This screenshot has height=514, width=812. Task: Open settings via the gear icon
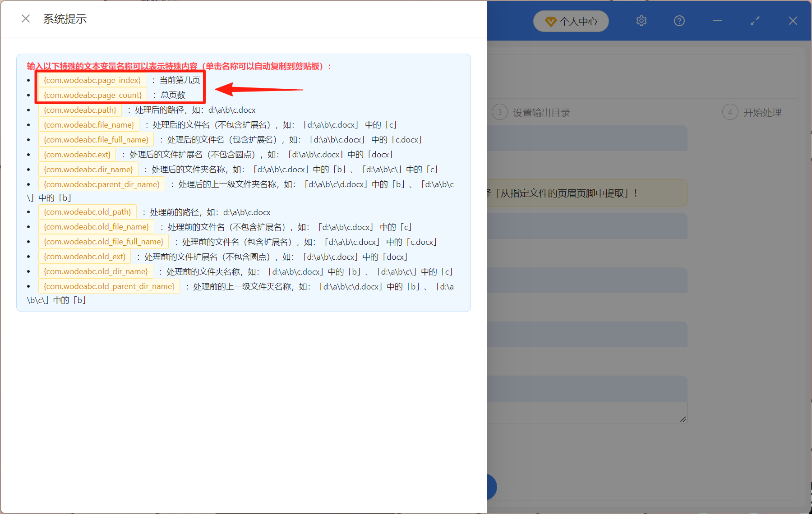(x=641, y=21)
